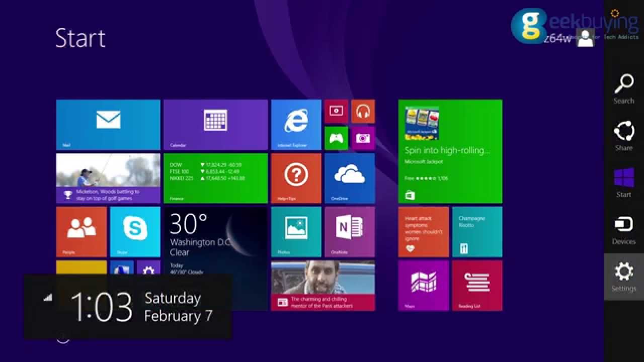The image size is (644, 362).
Task: Open the Share charm
Action: pyautogui.click(x=624, y=136)
